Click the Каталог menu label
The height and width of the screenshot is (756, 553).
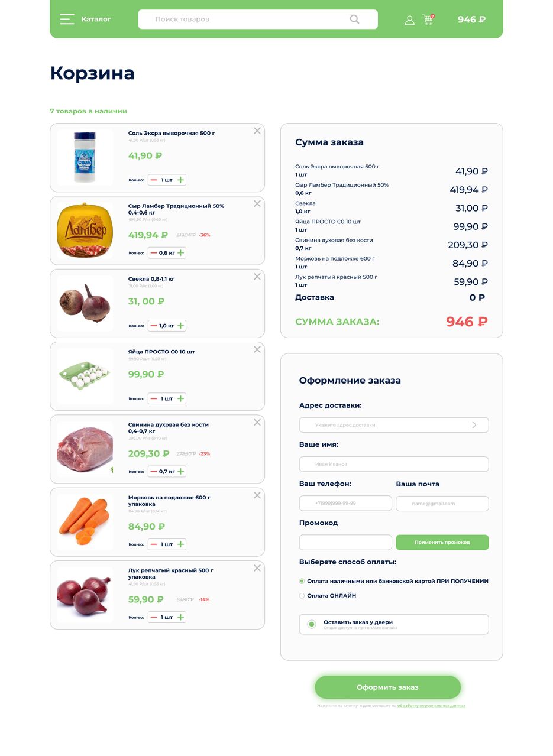pyautogui.click(x=96, y=19)
